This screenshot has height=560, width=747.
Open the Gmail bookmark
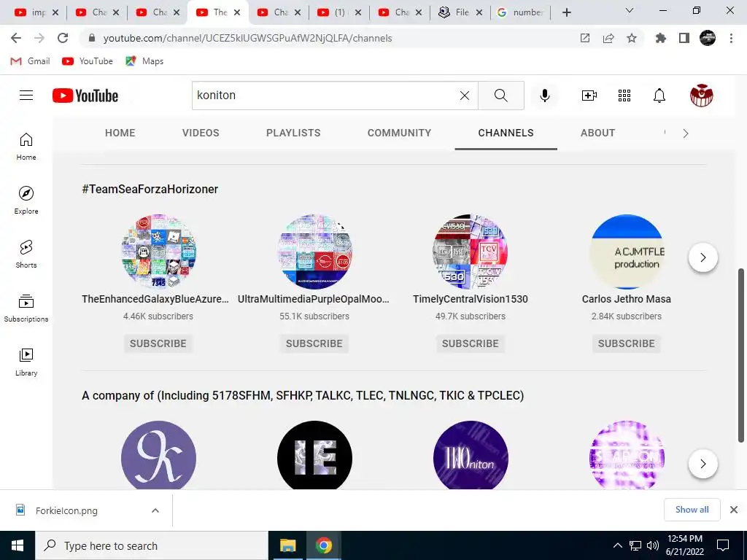[30, 61]
